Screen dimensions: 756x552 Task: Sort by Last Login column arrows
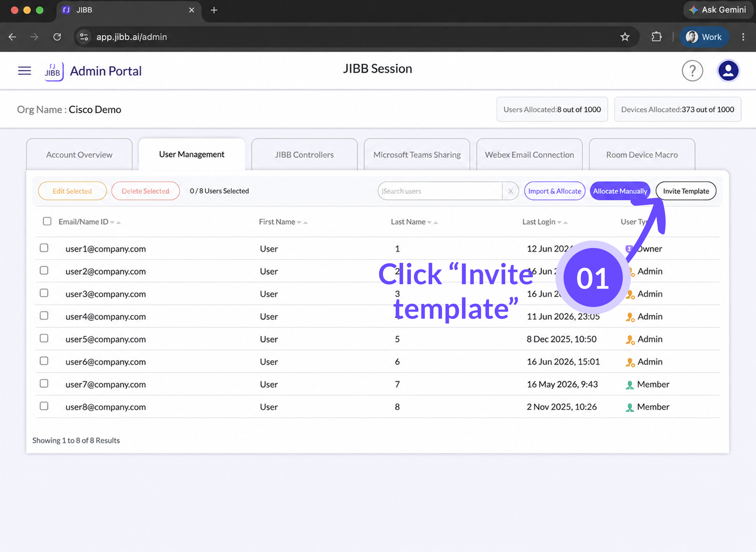click(x=562, y=223)
